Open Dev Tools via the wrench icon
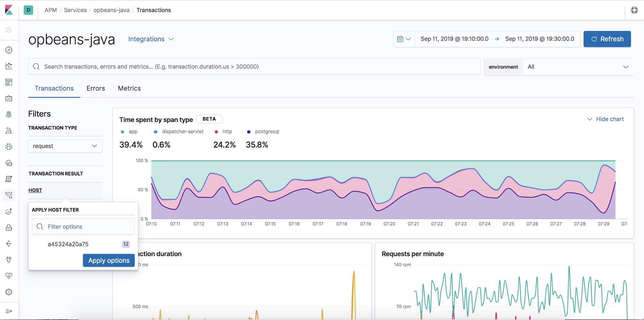This screenshot has width=644, height=320. click(x=9, y=260)
